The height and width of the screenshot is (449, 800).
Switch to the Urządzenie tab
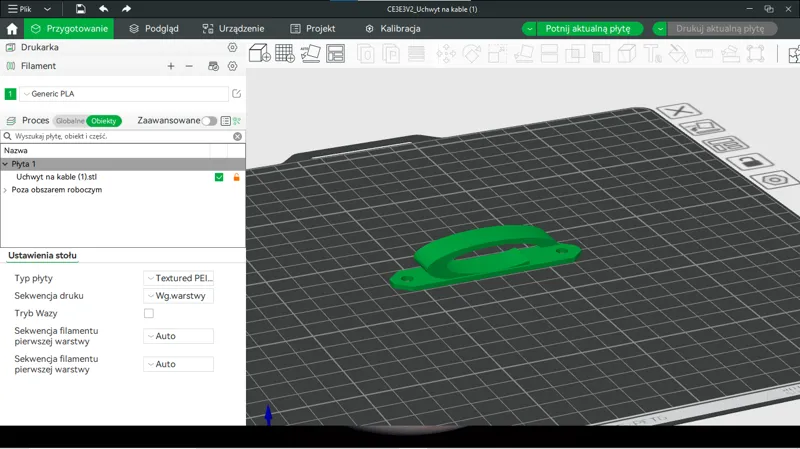coord(233,29)
